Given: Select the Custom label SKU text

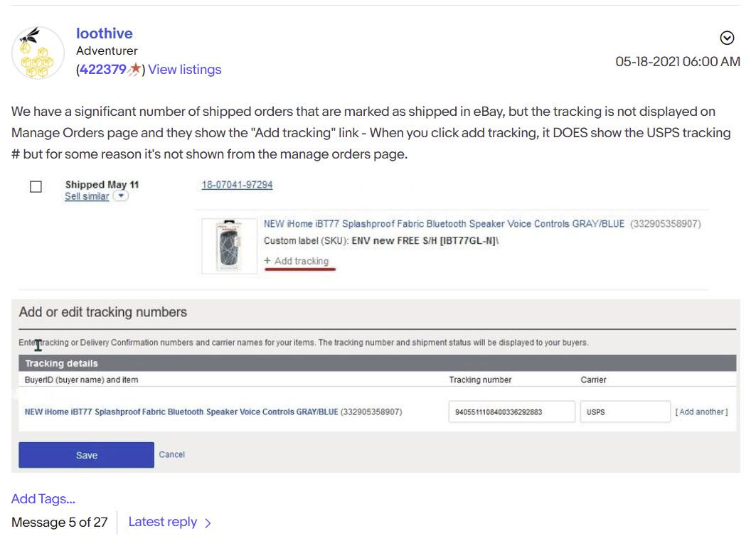Looking at the screenshot, I should coord(381,240).
